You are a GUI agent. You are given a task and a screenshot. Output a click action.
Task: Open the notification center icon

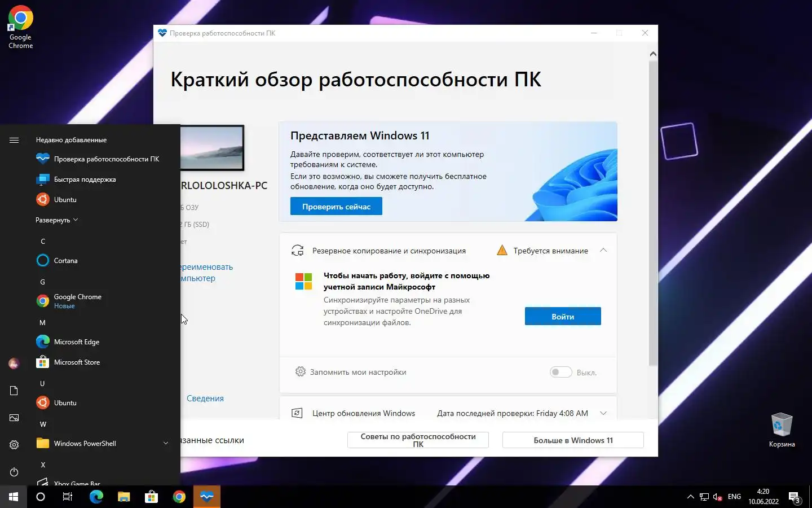(795, 497)
